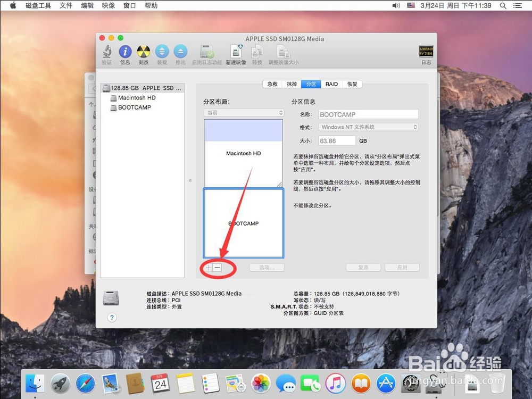Click the 复原 revert button
Image resolution: width=532 pixels, height=399 pixels.
click(363, 268)
